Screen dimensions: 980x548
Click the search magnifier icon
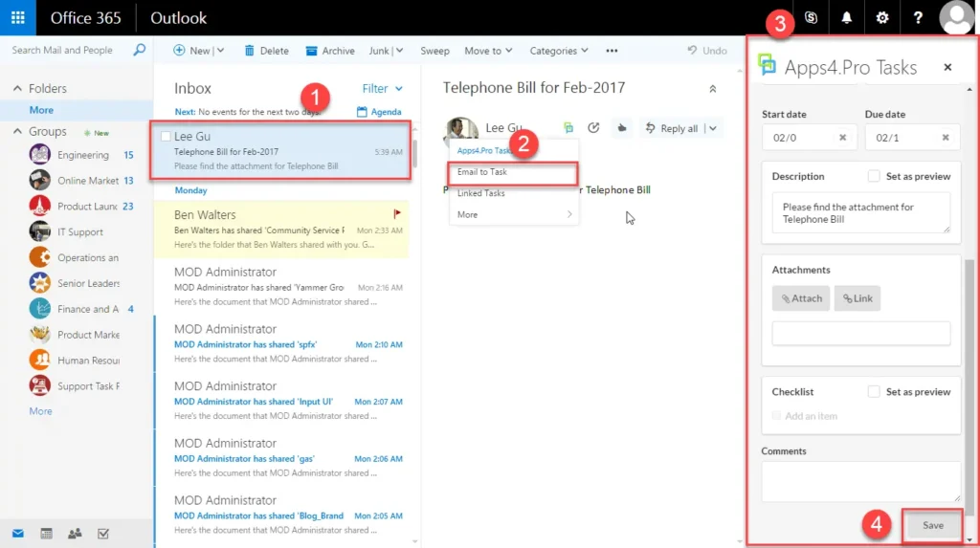(139, 50)
